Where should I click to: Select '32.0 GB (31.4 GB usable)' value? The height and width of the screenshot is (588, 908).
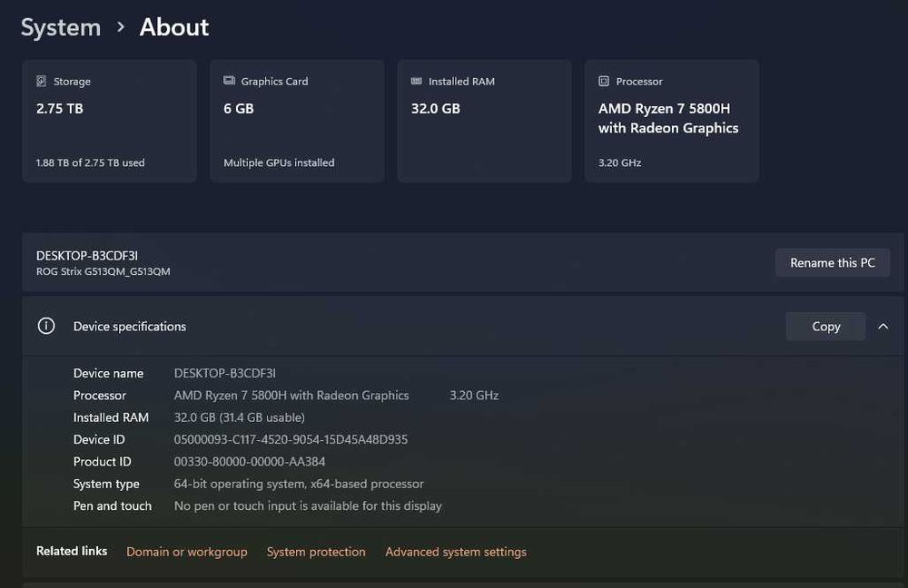pyautogui.click(x=239, y=417)
